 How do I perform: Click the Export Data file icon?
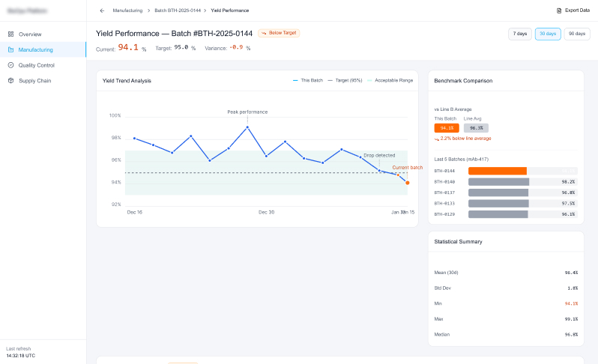tap(558, 10)
